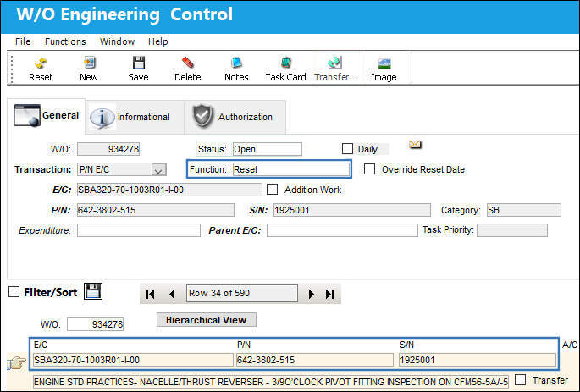This screenshot has width=580, height=392.
Task: Delete the record using the eraser icon
Action: 188,63
